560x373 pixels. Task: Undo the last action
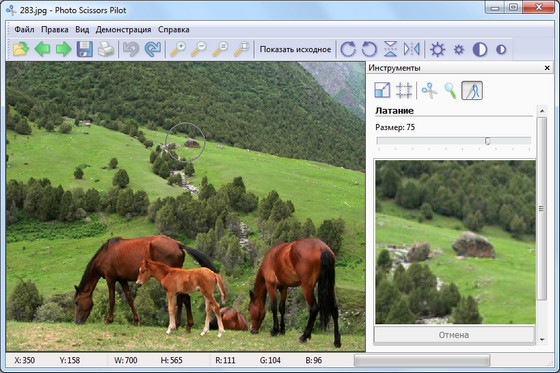[131, 49]
